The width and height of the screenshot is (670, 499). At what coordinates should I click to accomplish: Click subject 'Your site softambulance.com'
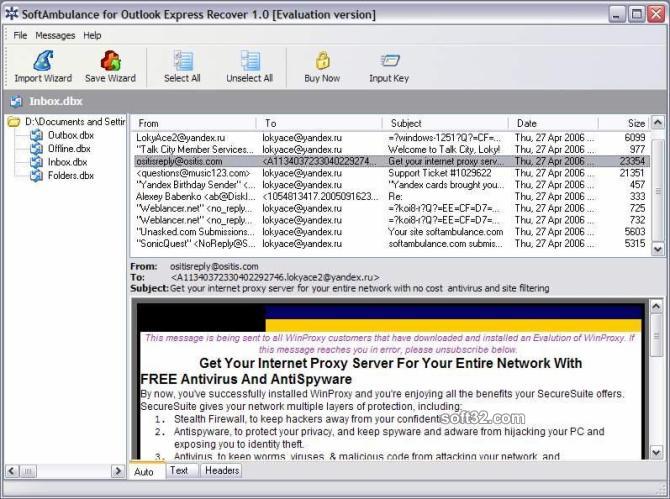coord(445,232)
